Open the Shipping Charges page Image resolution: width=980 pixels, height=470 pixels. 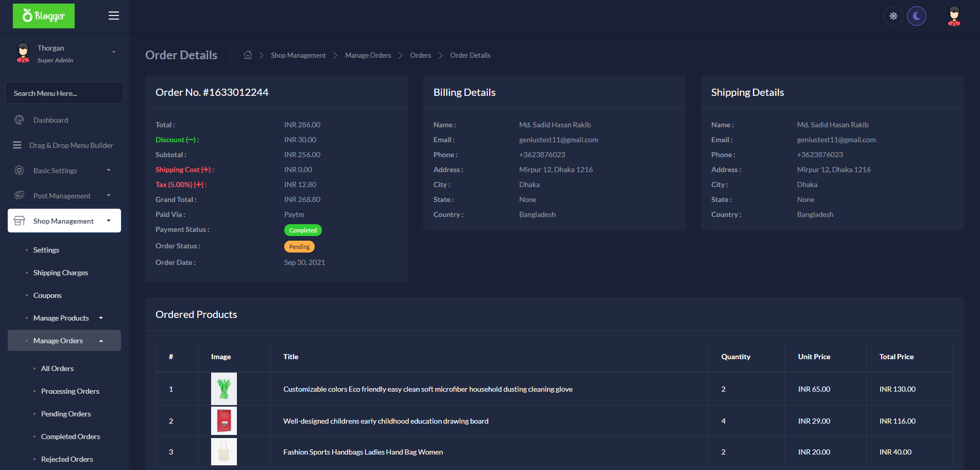[60, 272]
